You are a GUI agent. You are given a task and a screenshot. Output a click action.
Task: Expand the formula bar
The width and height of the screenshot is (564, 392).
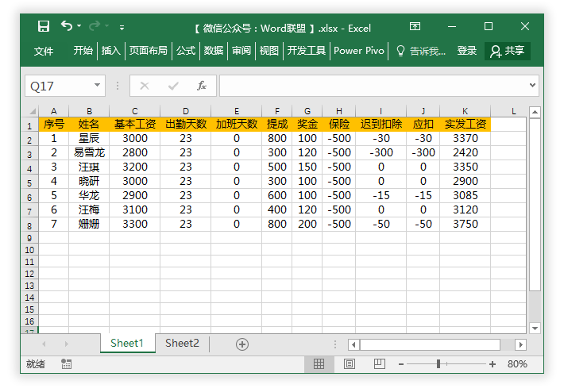[x=532, y=85]
